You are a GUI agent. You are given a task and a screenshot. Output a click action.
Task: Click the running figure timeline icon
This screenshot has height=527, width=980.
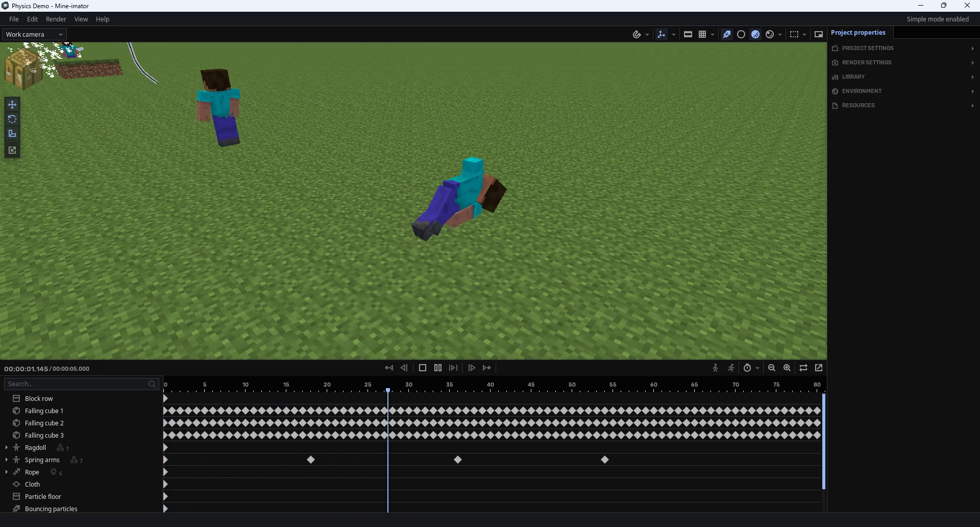(731, 368)
